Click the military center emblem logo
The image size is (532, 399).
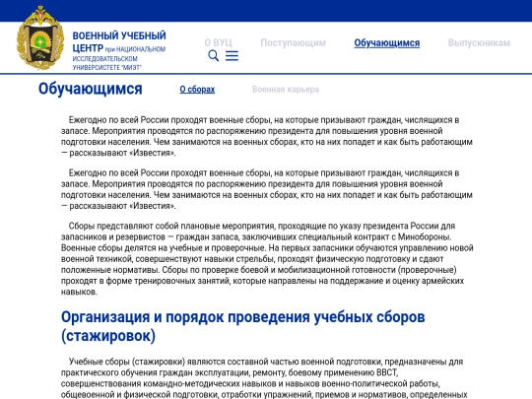click(x=40, y=37)
